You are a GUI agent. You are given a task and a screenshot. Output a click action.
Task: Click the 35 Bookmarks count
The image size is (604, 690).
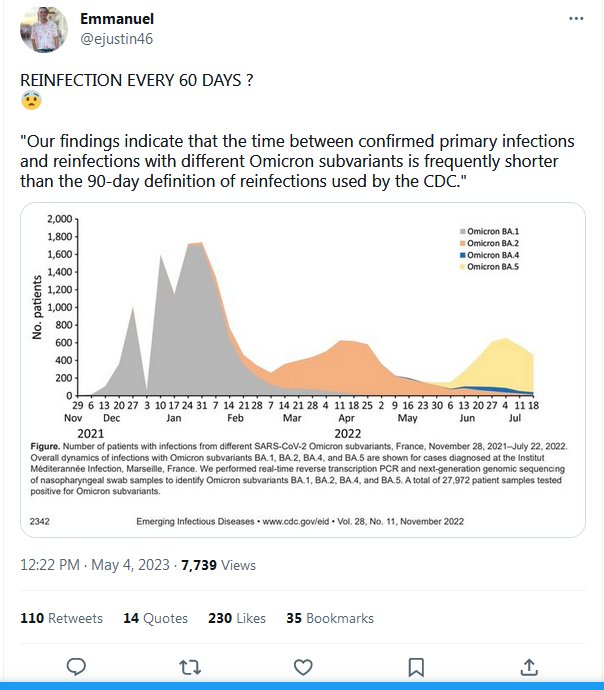click(x=330, y=618)
